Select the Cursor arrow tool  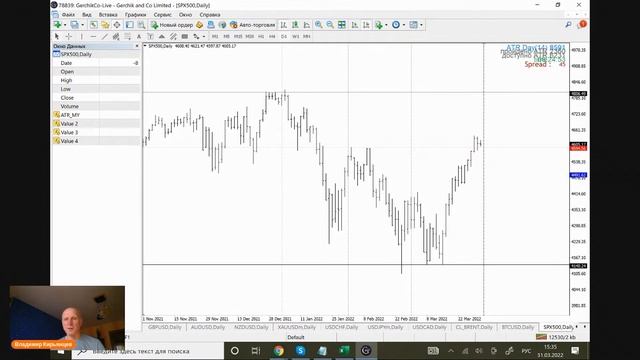pos(57,36)
